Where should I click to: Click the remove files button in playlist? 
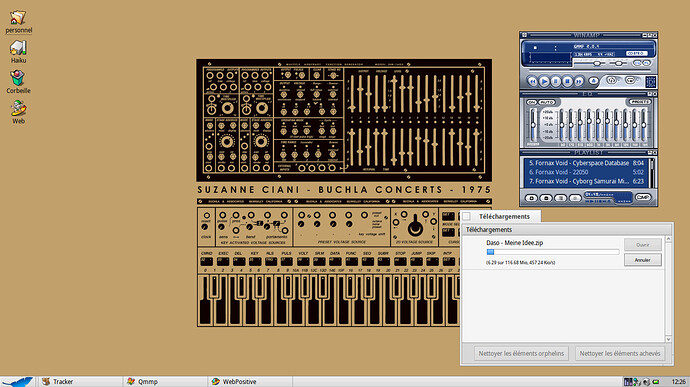[x=546, y=198]
